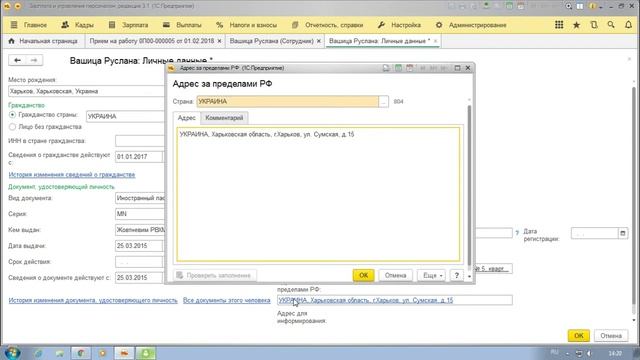Click inside the address text area
This screenshot has width=640, height=360.
tap(318, 194)
